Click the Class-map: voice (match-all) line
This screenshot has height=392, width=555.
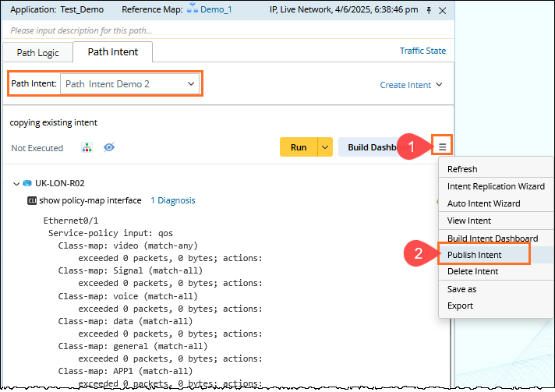(x=128, y=296)
